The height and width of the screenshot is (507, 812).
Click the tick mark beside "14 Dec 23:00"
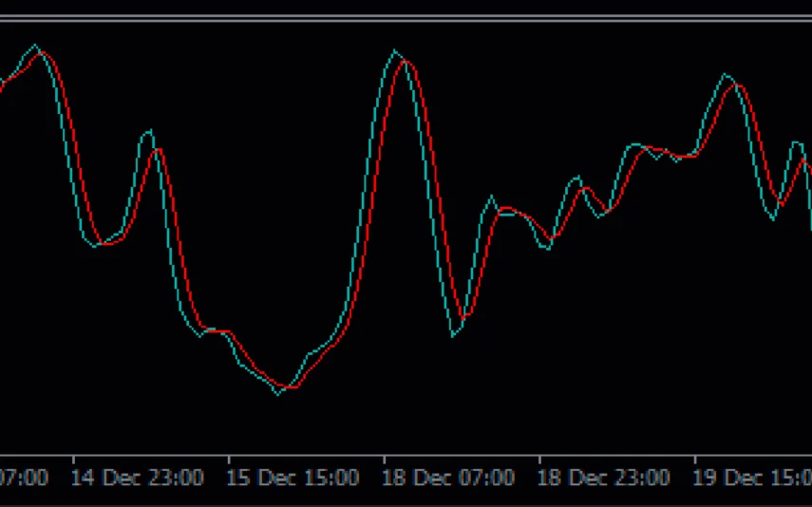click(x=73, y=460)
